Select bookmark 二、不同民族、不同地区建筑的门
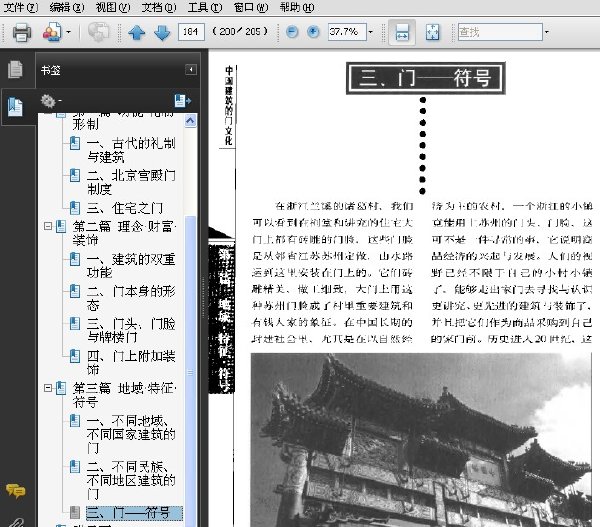600x527 pixels. click(131, 480)
